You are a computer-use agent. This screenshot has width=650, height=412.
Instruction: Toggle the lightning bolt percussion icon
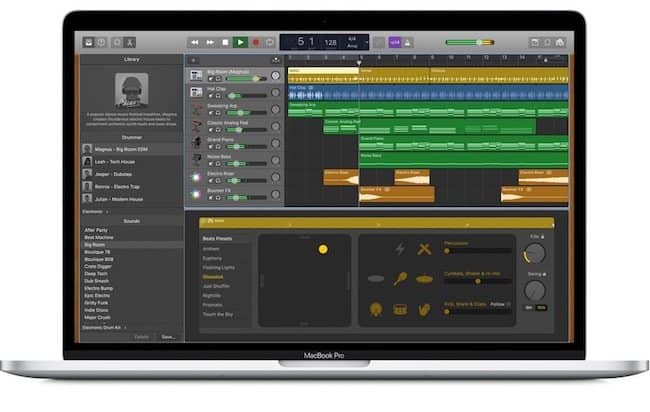point(400,249)
